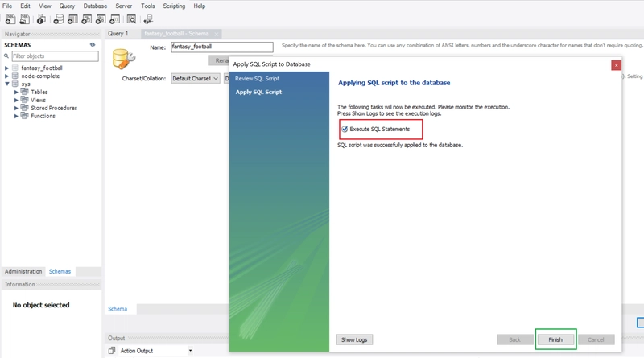Click the Stored Procedures folder icon
Viewport: 644px width, 358px height.
coord(25,108)
